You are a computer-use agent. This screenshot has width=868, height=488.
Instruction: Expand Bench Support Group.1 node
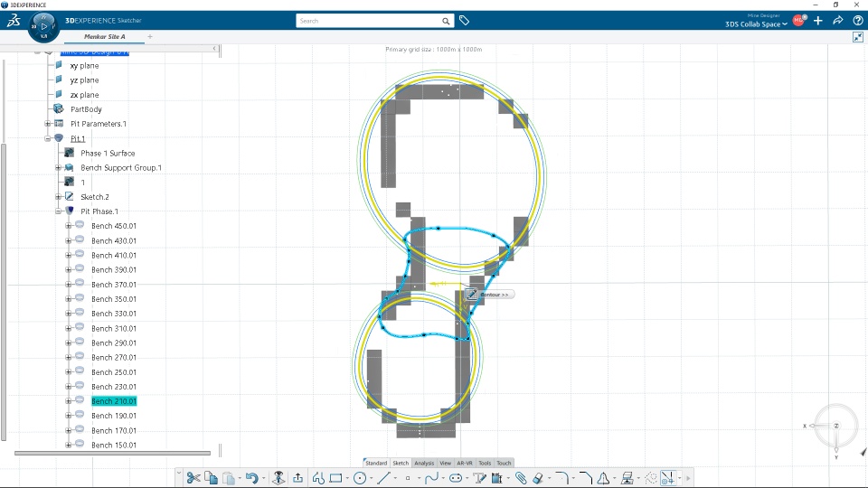(58, 167)
